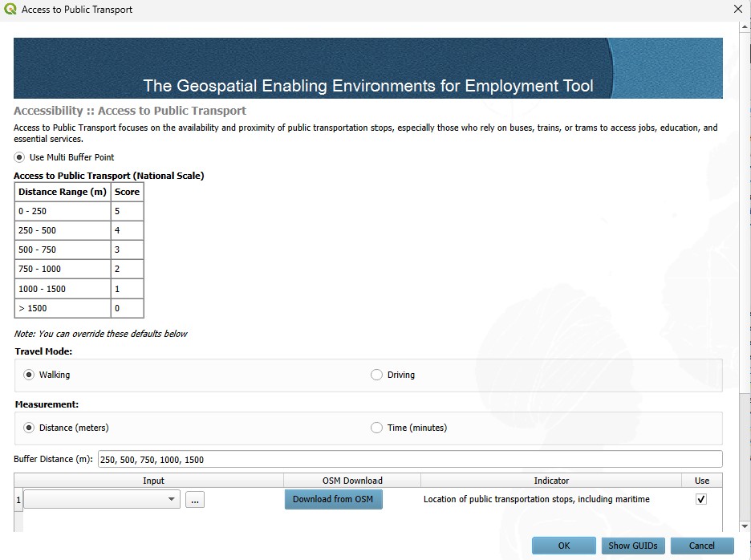Click score cell '4'
751x560 pixels.
click(x=127, y=230)
